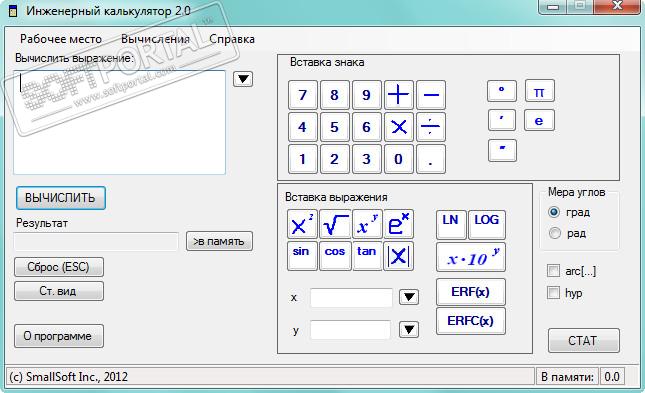Insert the division sign
This screenshot has width=645, height=393.
point(431,127)
